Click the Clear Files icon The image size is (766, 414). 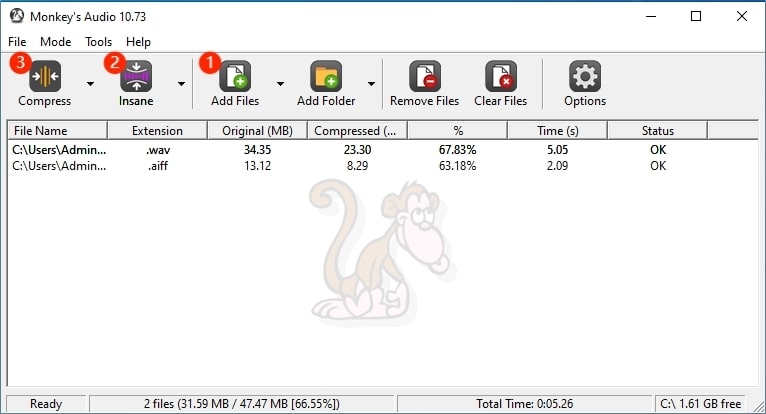(501, 76)
